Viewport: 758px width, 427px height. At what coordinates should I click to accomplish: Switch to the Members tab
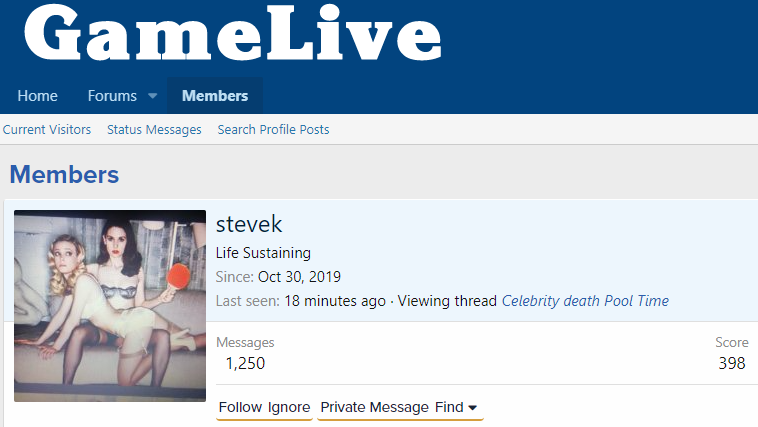pos(215,96)
